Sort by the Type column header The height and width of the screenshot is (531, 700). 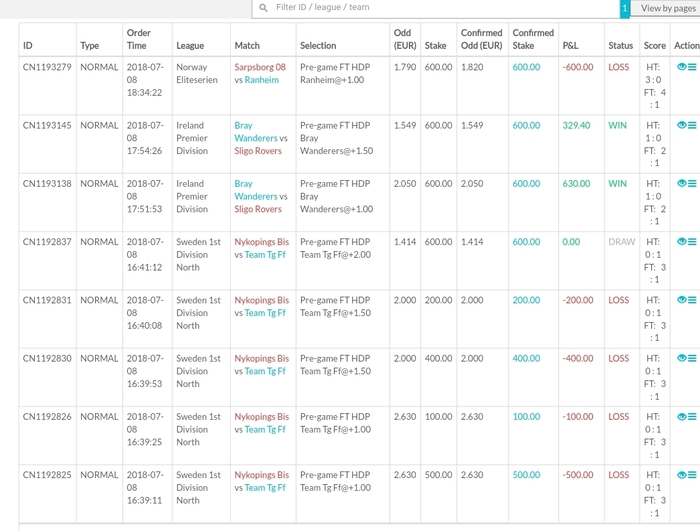point(89,46)
